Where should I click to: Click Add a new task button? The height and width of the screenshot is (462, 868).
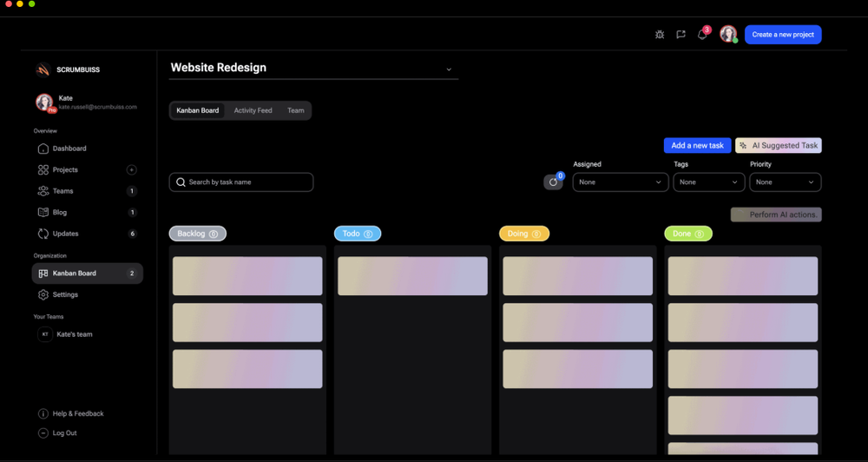tap(698, 146)
